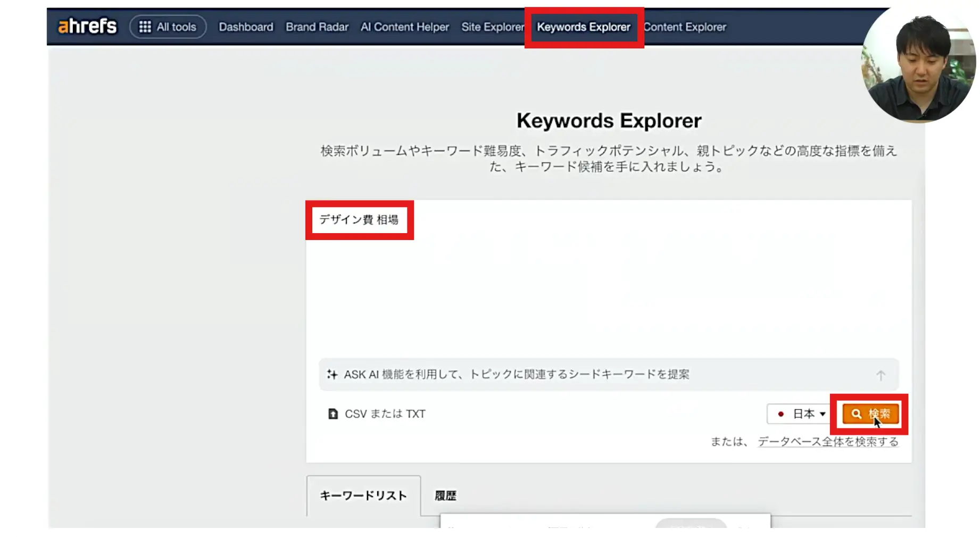Open Brand Radar from the navigation bar
Viewport: 980px width, 537px height.
[x=317, y=27]
